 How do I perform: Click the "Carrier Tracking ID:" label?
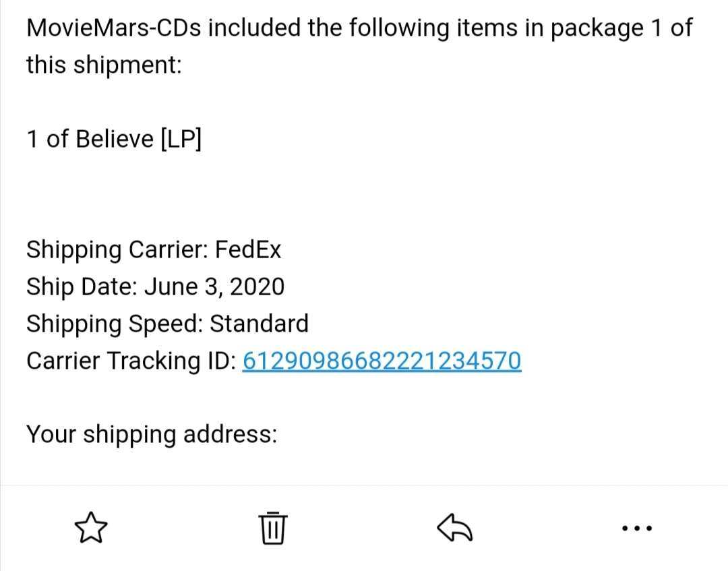131,361
